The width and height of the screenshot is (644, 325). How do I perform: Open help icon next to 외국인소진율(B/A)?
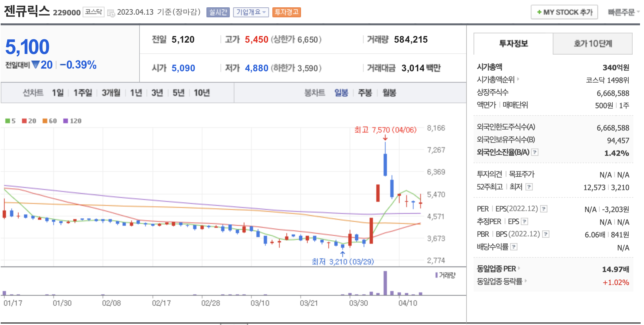(534, 152)
